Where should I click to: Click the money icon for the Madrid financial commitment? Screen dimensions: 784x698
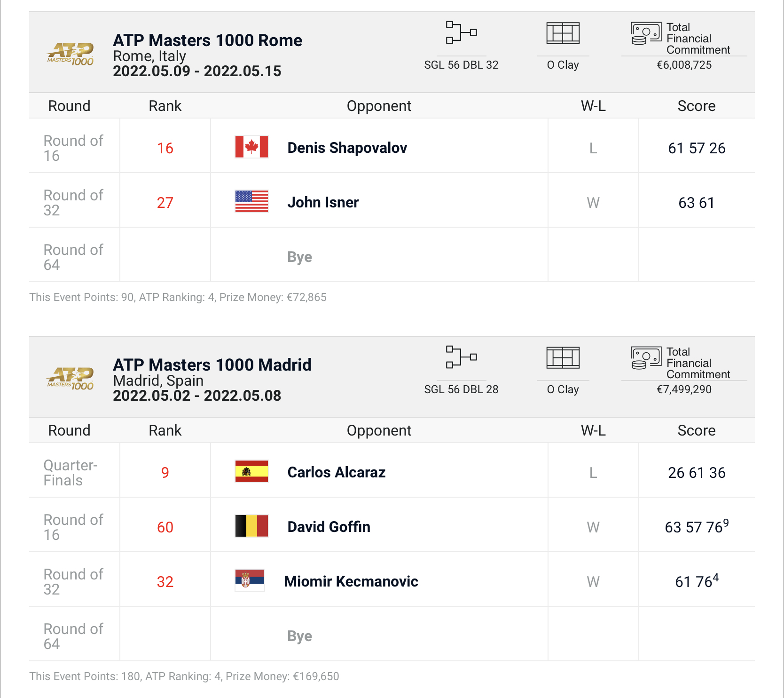tap(646, 358)
